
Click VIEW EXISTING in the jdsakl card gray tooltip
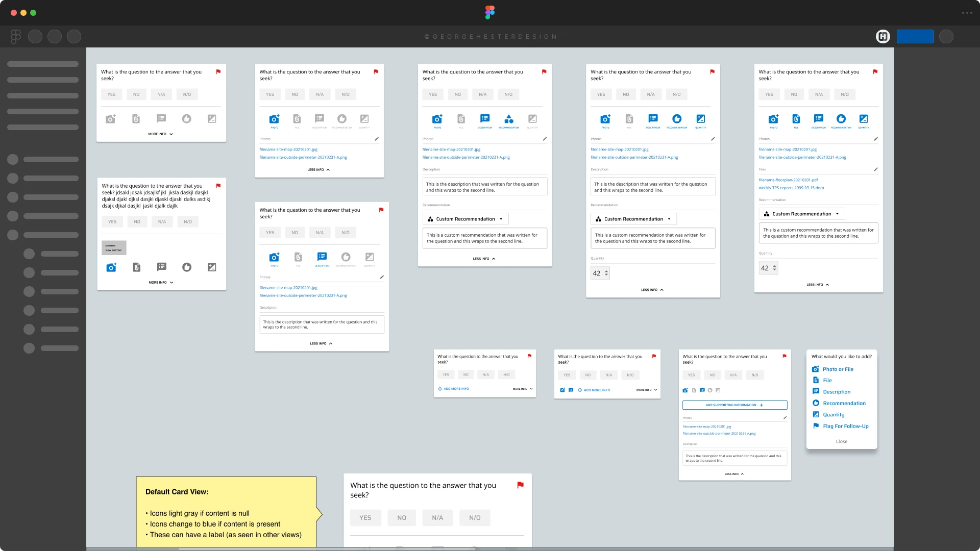click(113, 251)
